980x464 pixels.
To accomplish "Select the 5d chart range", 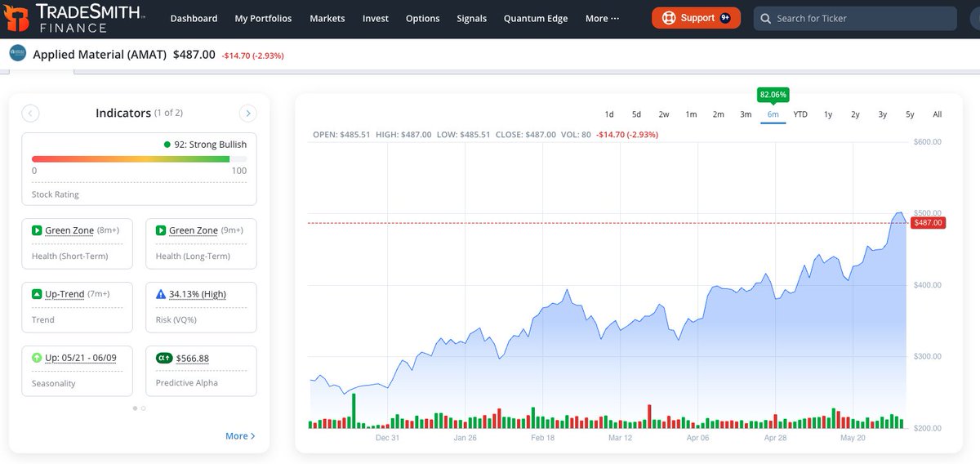I will [x=636, y=114].
